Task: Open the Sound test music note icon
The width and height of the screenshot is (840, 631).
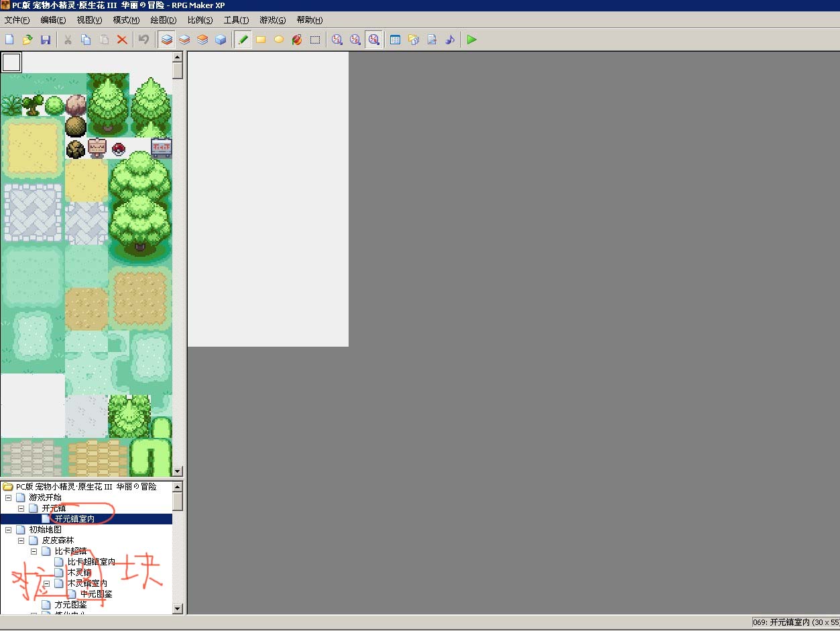Action: click(x=450, y=40)
